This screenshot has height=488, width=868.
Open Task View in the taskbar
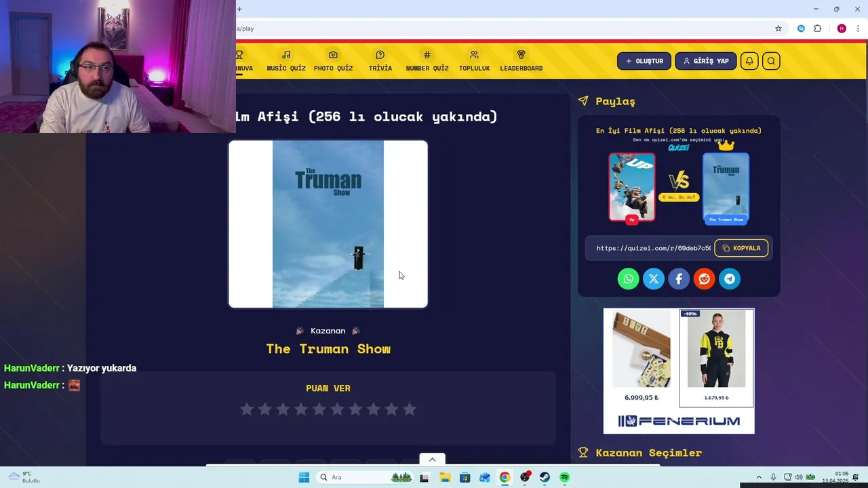pyautogui.click(x=425, y=477)
